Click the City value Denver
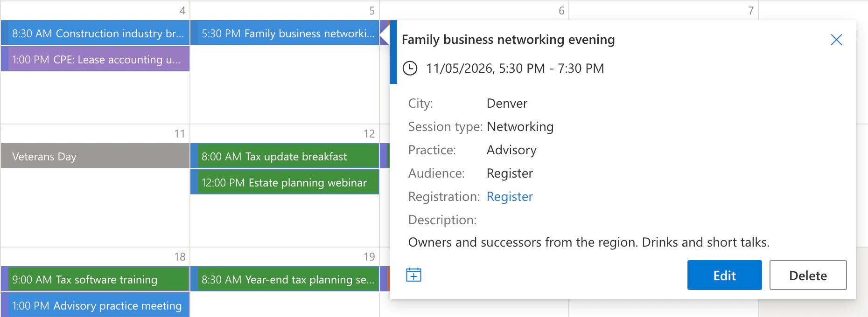 point(507,103)
